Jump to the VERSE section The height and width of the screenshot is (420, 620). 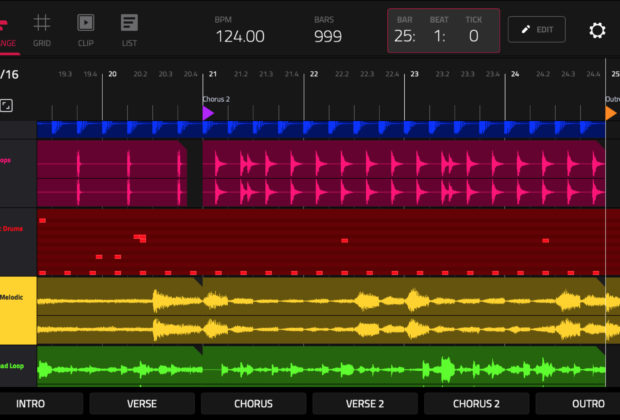[x=142, y=404]
